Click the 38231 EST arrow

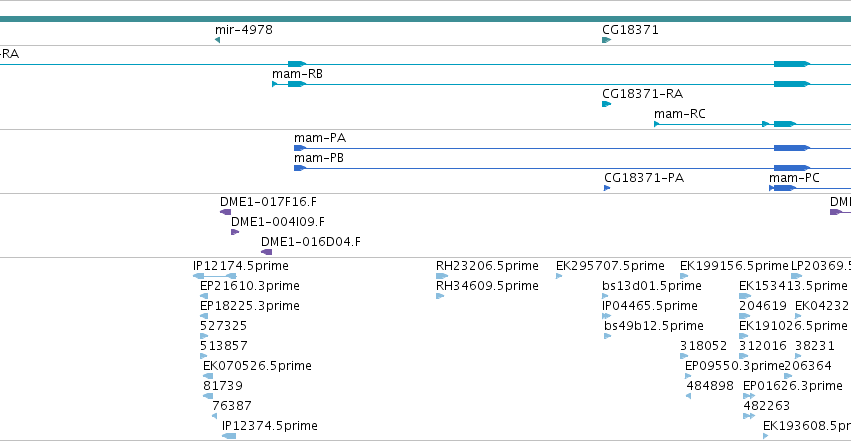[798, 356]
